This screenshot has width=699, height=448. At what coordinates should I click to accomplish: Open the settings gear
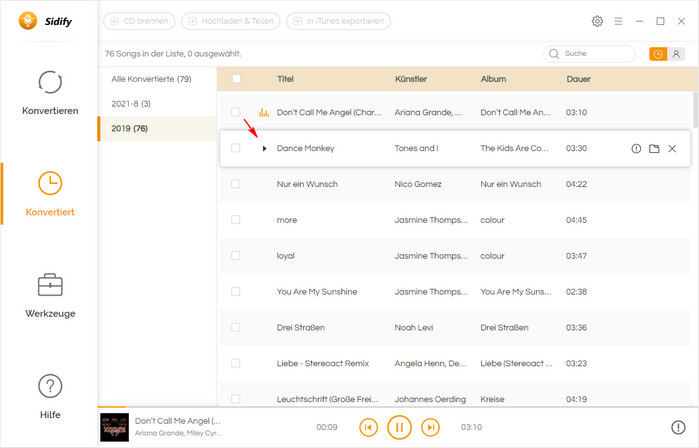pyautogui.click(x=597, y=21)
